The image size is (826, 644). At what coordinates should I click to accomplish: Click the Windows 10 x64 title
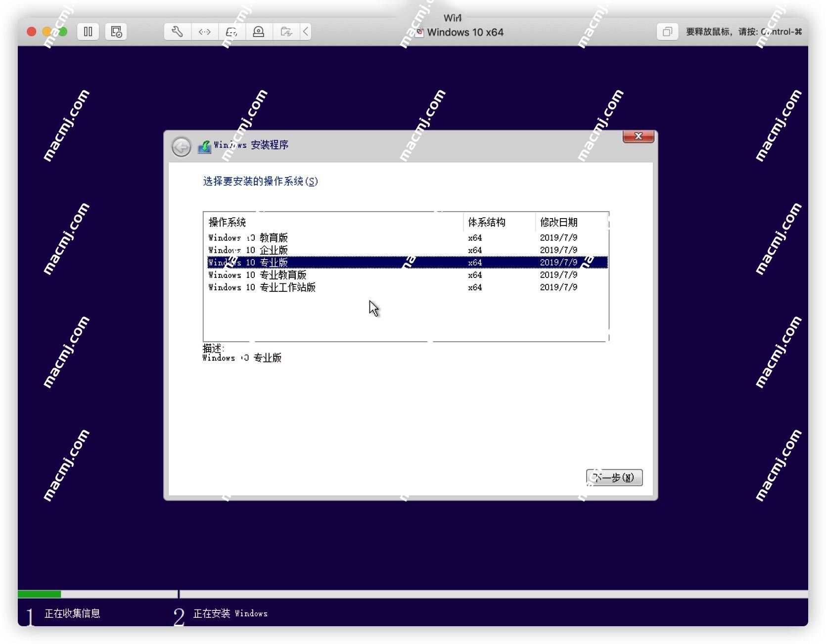(465, 32)
